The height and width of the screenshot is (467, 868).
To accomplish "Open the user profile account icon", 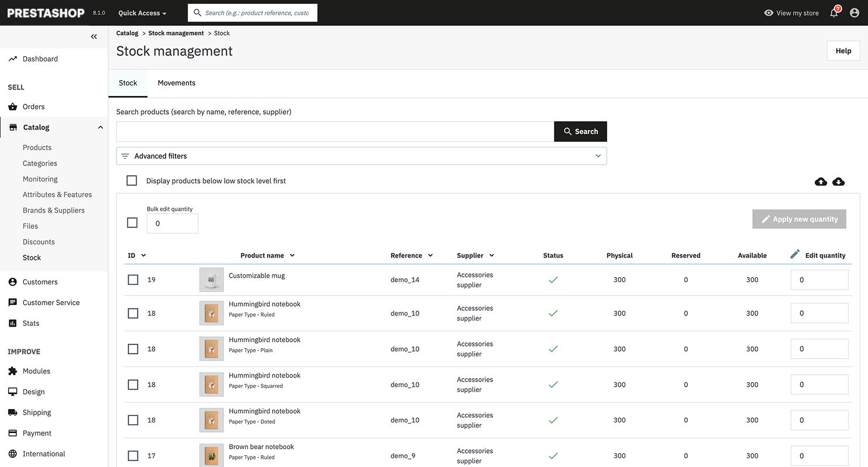I will (854, 13).
